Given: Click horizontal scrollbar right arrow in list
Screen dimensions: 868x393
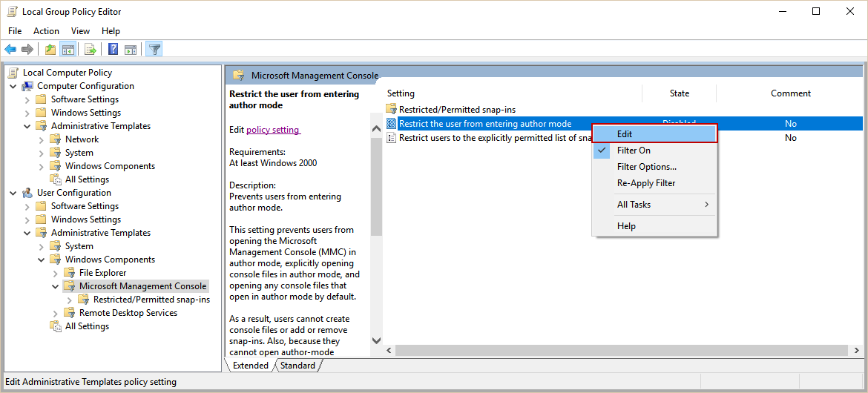Looking at the screenshot, I should pos(857,351).
